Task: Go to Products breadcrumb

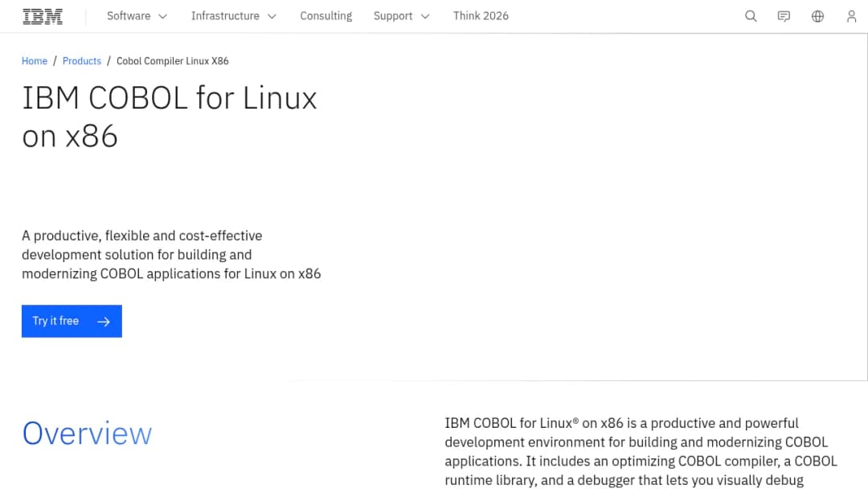Action: [82, 61]
